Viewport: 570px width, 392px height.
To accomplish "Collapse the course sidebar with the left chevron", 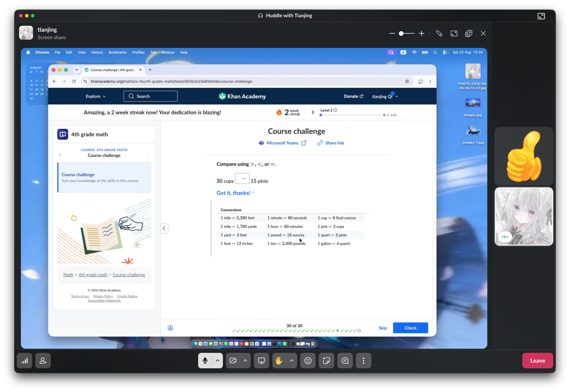I will coord(164,228).
